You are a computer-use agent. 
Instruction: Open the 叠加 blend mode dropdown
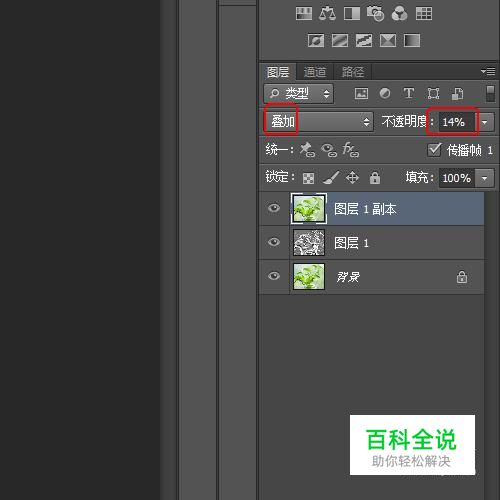[319, 122]
